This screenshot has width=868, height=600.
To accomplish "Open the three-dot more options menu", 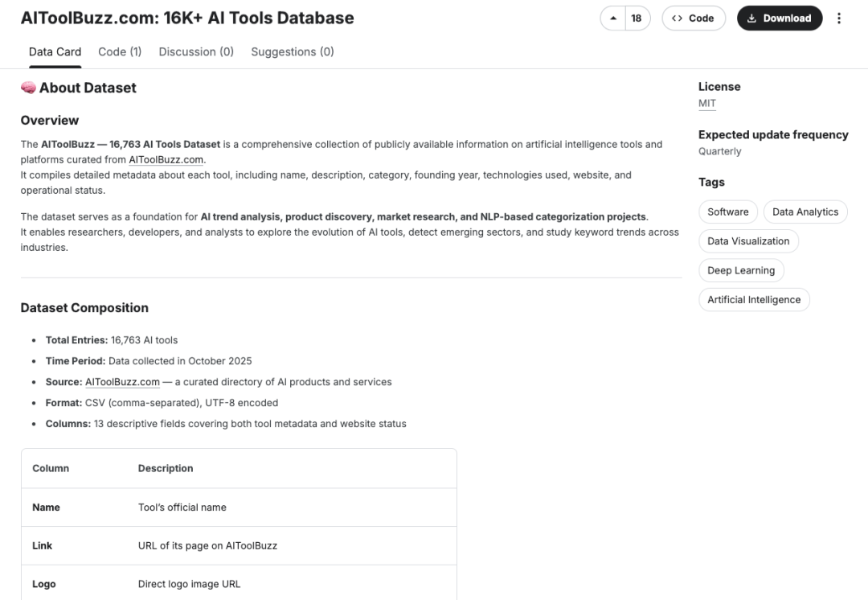I will (x=839, y=18).
